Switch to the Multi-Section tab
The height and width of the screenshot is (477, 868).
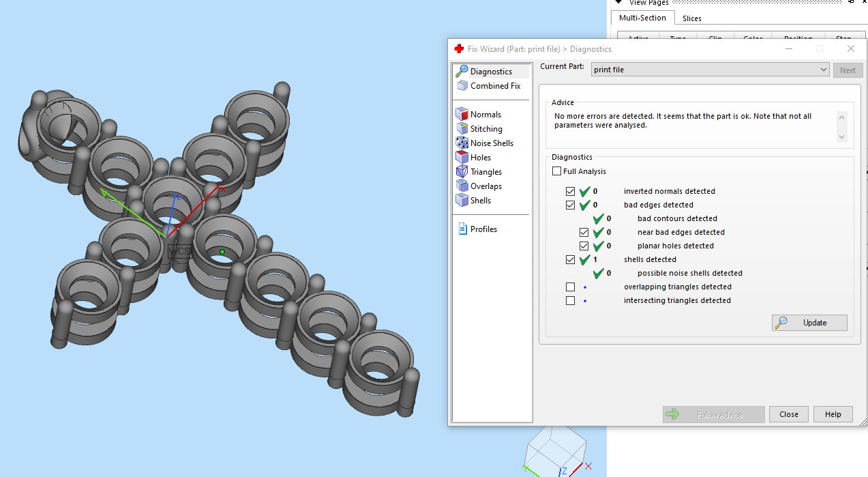pos(642,18)
